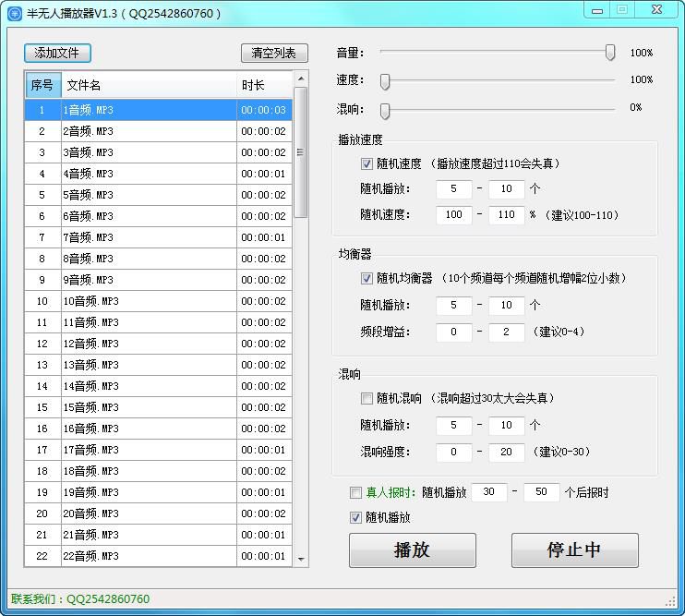Select the row 12音频.MP3
Image resolution: width=685 pixels, height=616 pixels.
158,344
